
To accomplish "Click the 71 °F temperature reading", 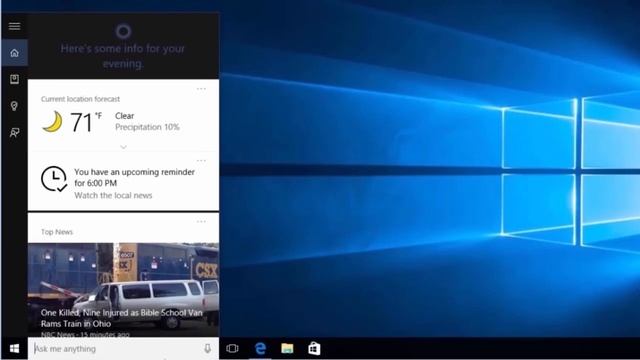I will click(x=86, y=122).
